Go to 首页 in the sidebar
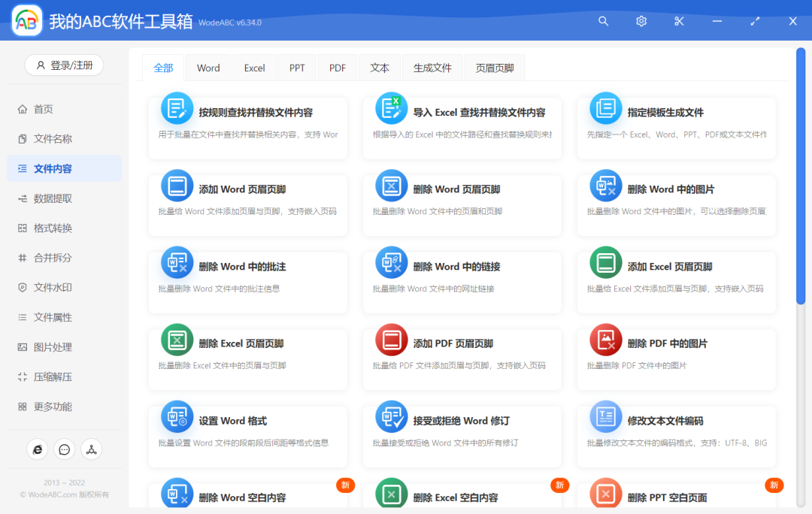 pyautogui.click(x=64, y=109)
